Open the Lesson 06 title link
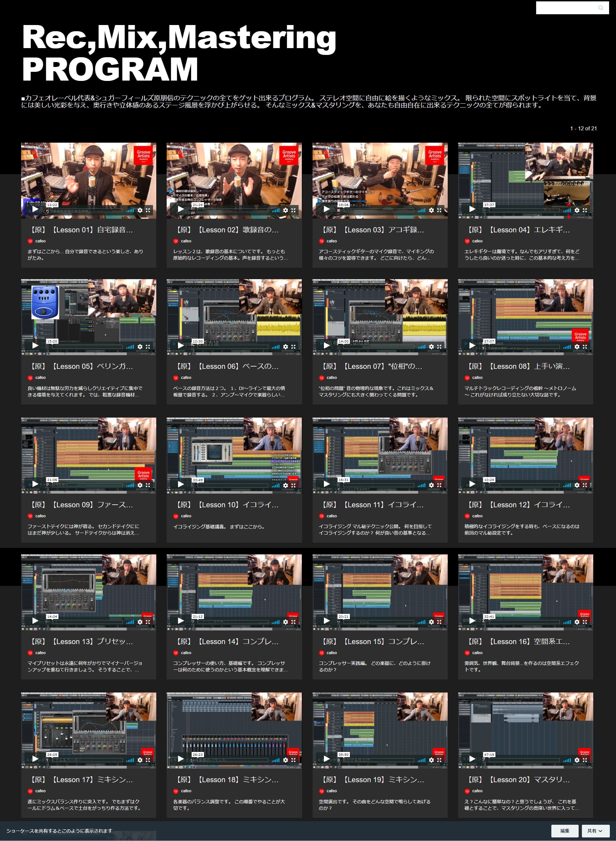This screenshot has height=841, width=616. pos(227,366)
